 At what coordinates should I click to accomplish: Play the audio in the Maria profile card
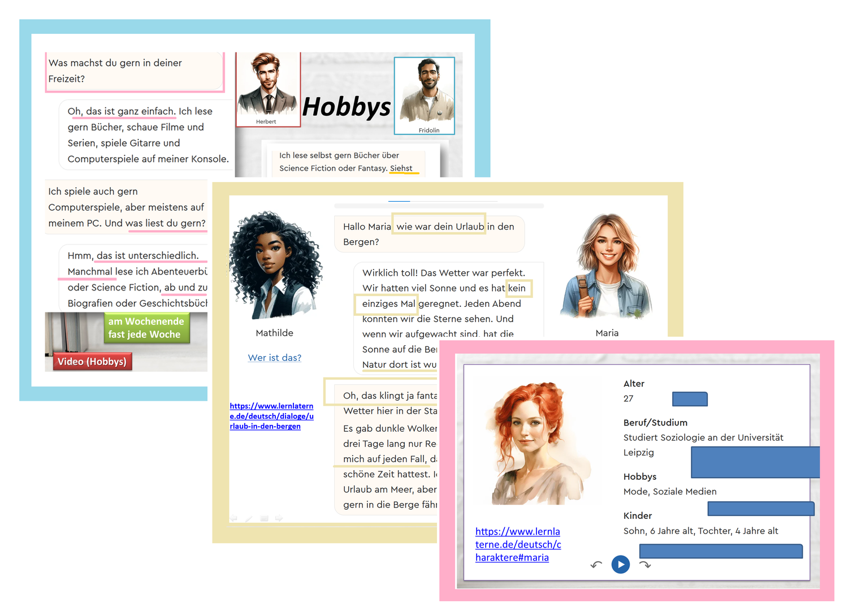pos(621,564)
